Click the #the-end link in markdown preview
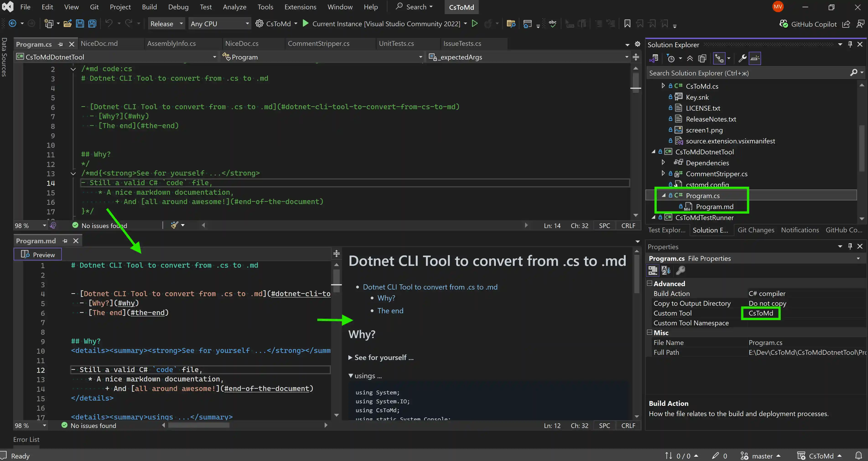 pos(391,310)
